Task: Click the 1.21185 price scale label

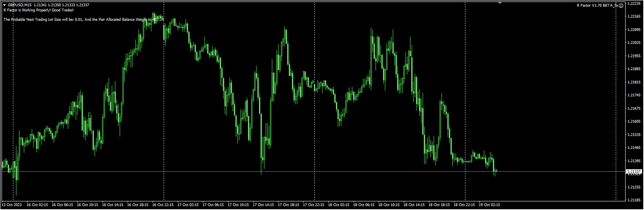Action: 634,200
